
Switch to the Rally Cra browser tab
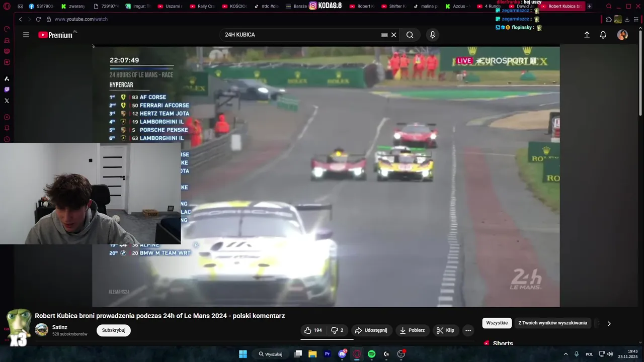203,7
